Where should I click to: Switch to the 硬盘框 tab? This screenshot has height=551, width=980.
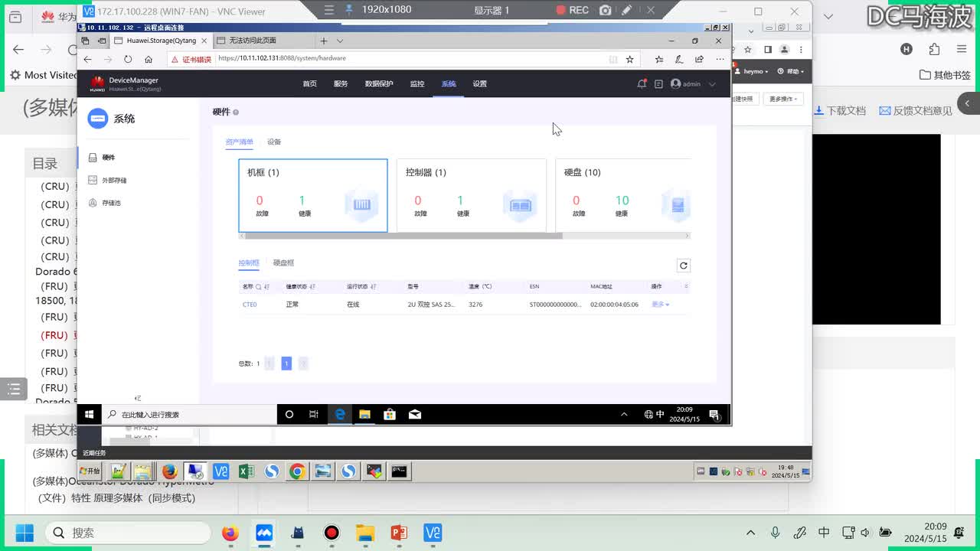click(x=283, y=262)
